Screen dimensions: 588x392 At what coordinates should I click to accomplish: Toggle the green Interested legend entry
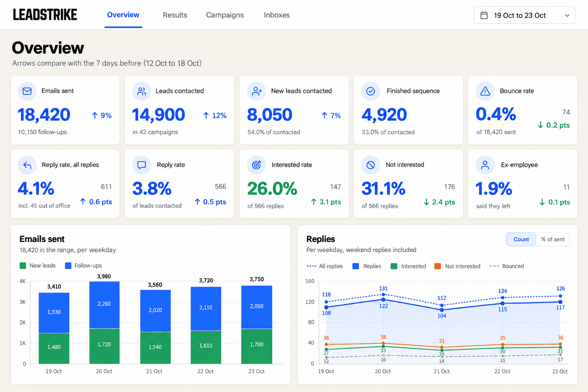point(408,266)
